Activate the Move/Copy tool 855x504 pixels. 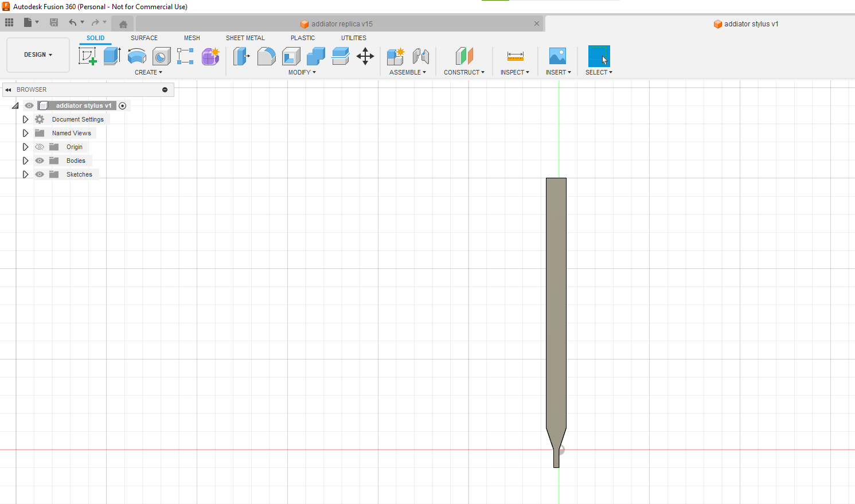point(365,56)
